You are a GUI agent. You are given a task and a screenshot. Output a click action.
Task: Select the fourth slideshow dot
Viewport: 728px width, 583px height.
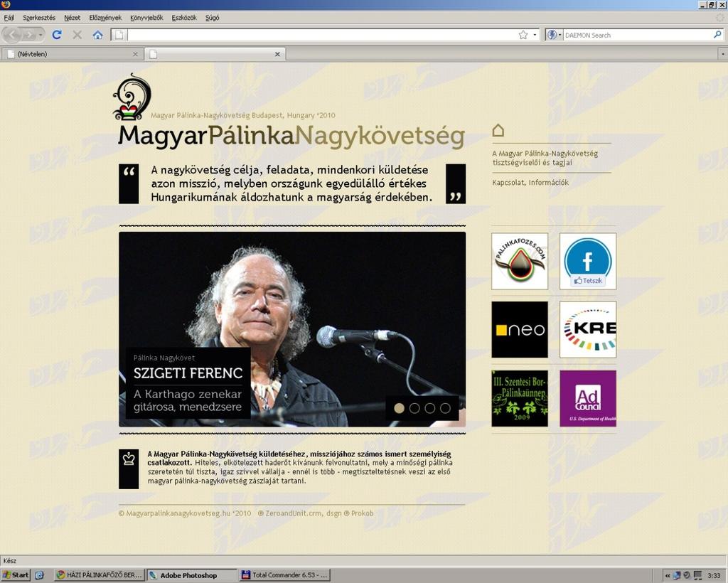[x=445, y=408]
